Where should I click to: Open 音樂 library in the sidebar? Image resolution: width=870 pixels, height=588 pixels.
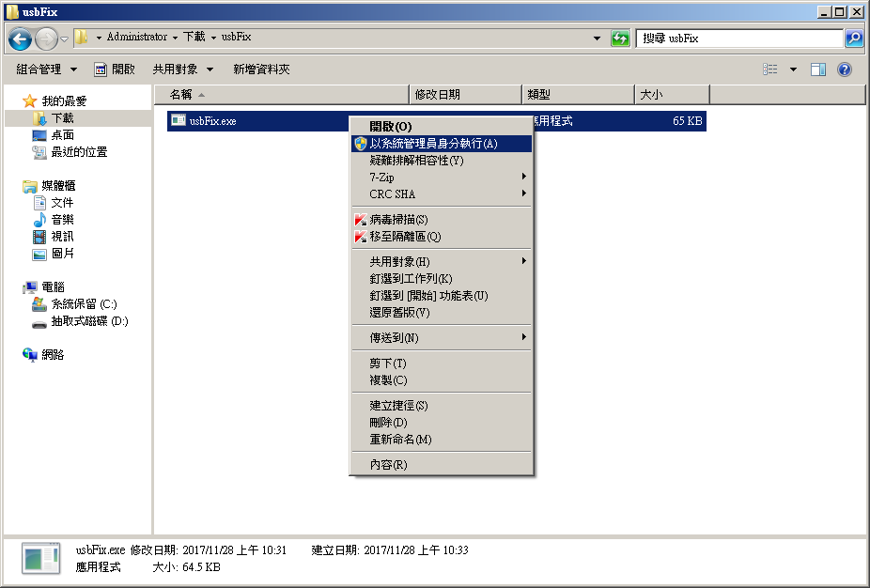[x=62, y=220]
